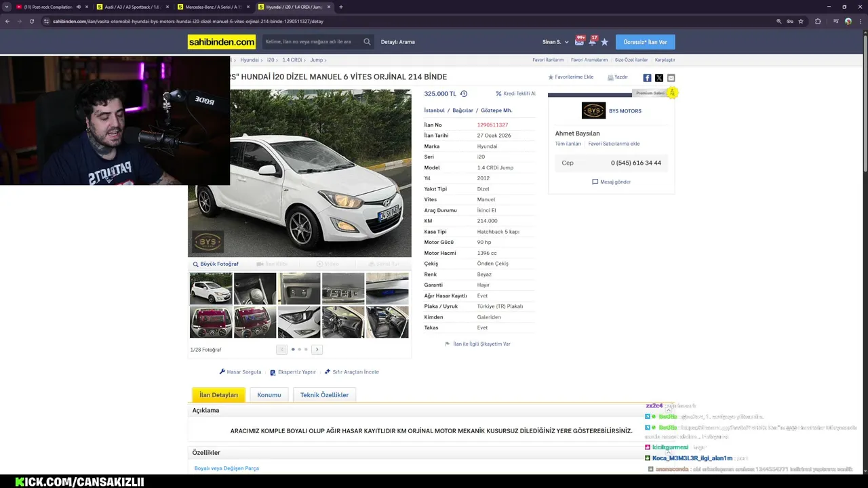This screenshot has width=868, height=488.
Task: Click the browser address bar URL
Action: click(188, 21)
